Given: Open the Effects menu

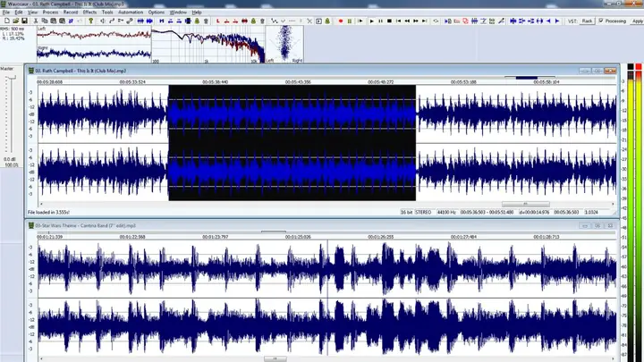Looking at the screenshot, I should pos(89,13).
